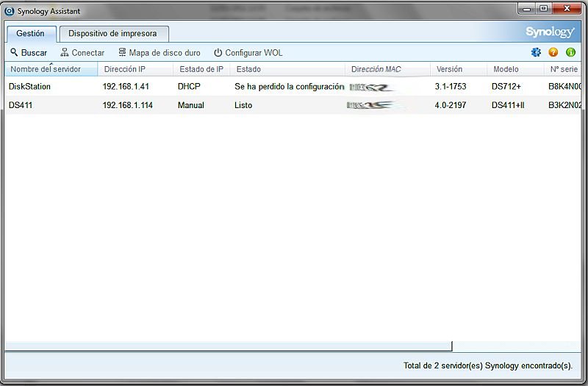The image size is (588, 386).
Task: Click the Buscar search icon
Action: [x=14, y=52]
